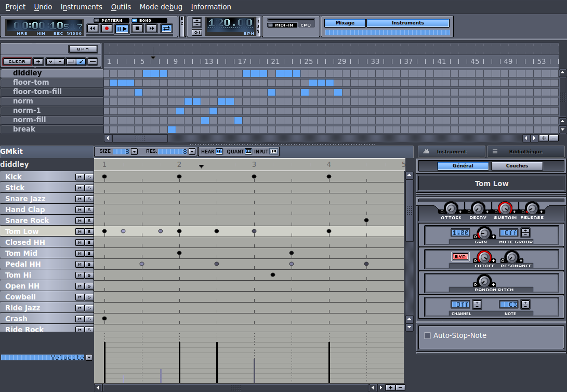Toggle the loop song button
567x392 pixels.
(166, 29)
